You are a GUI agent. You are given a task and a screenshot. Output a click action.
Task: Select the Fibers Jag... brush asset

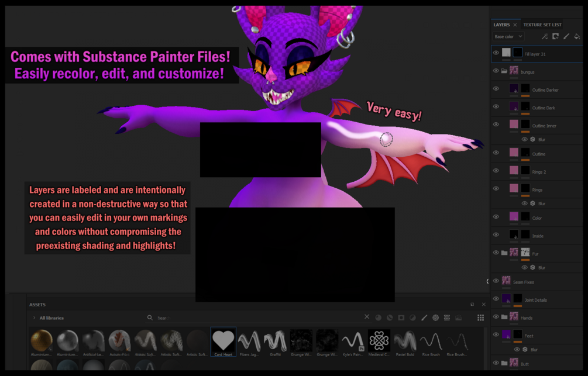(x=249, y=343)
